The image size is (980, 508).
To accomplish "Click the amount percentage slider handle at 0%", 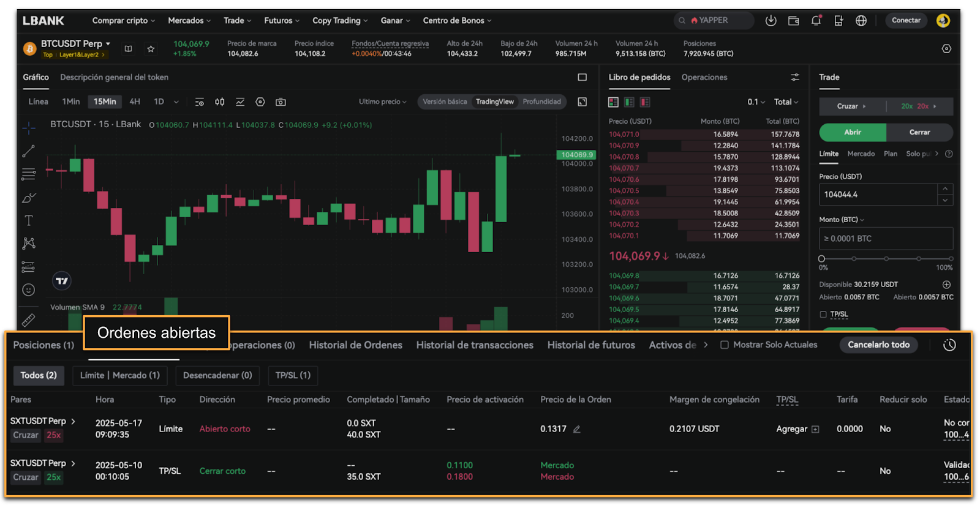I will (821, 259).
